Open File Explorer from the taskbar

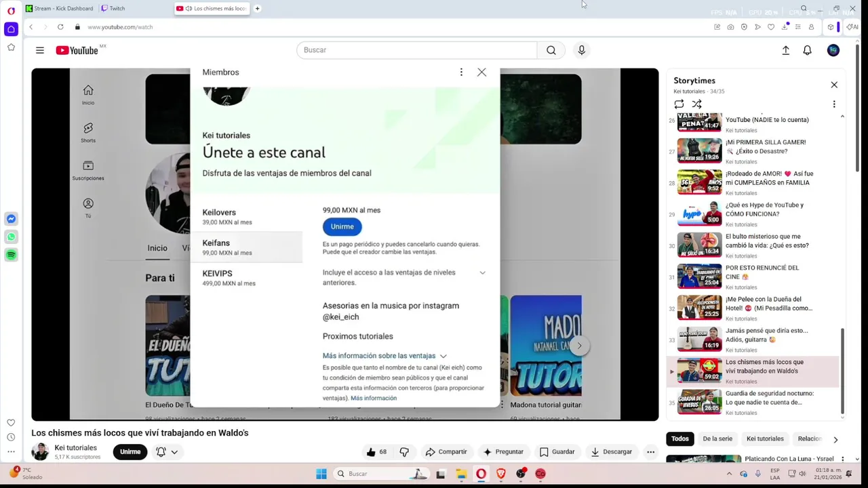click(x=461, y=474)
